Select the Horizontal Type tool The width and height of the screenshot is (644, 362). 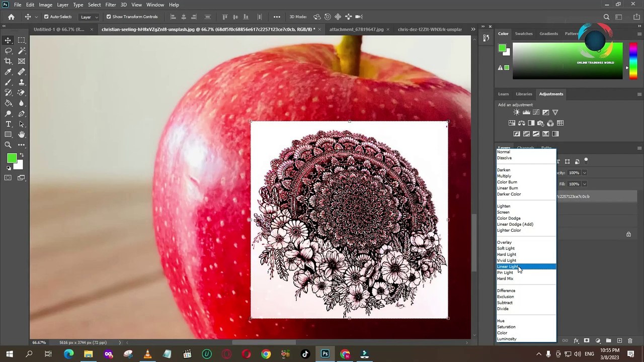point(8,124)
